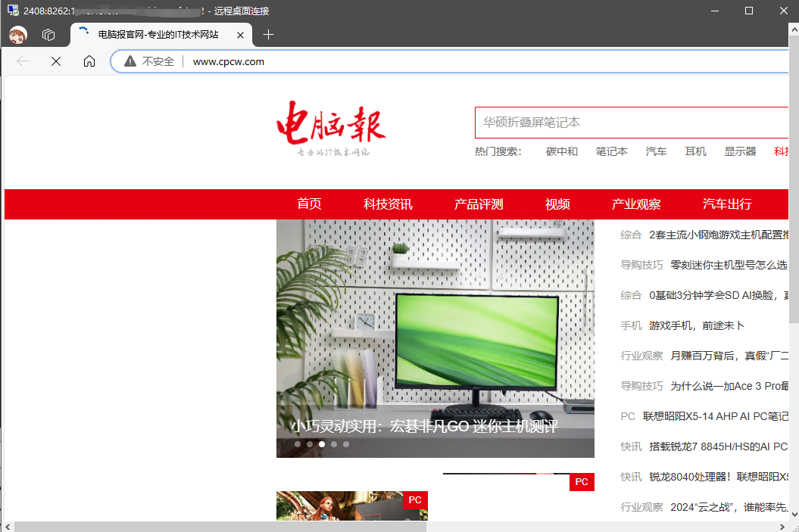Select the fifth carousel dot indicator
The height and width of the screenshot is (532, 799).
pos(346,444)
